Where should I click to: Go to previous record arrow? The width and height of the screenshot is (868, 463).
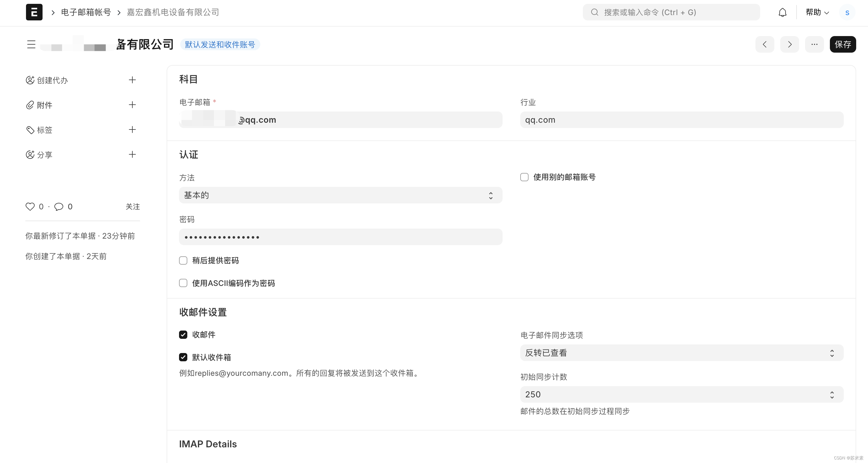(765, 45)
